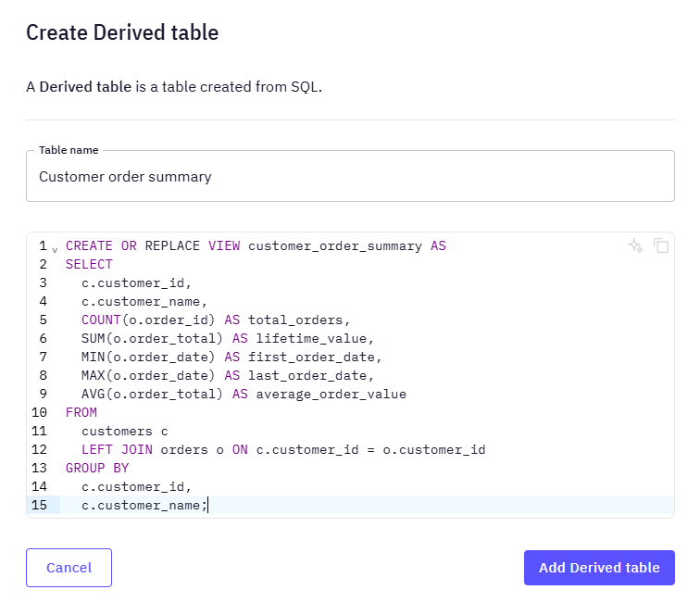
Task: Copy SQL with the copy icon
Action: 661,245
